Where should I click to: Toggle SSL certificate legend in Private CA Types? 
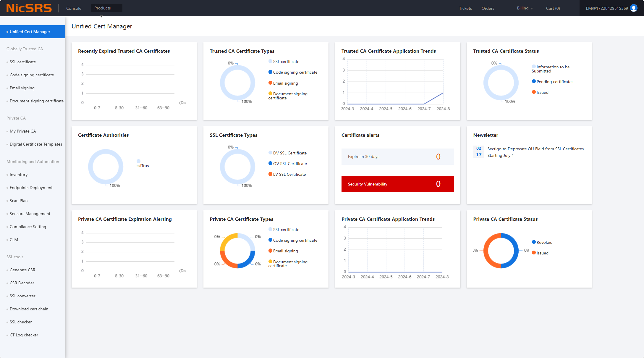click(284, 230)
